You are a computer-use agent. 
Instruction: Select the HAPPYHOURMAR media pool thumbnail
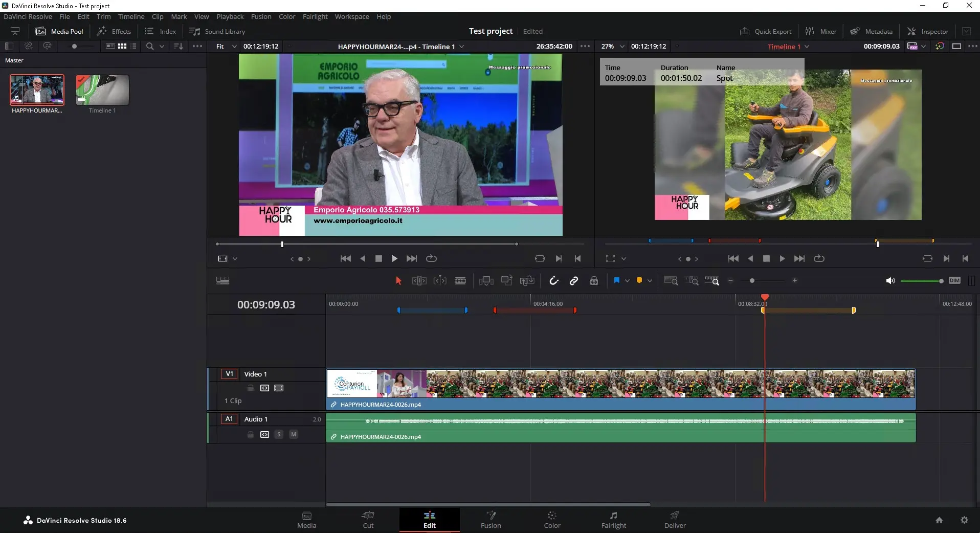(x=37, y=90)
